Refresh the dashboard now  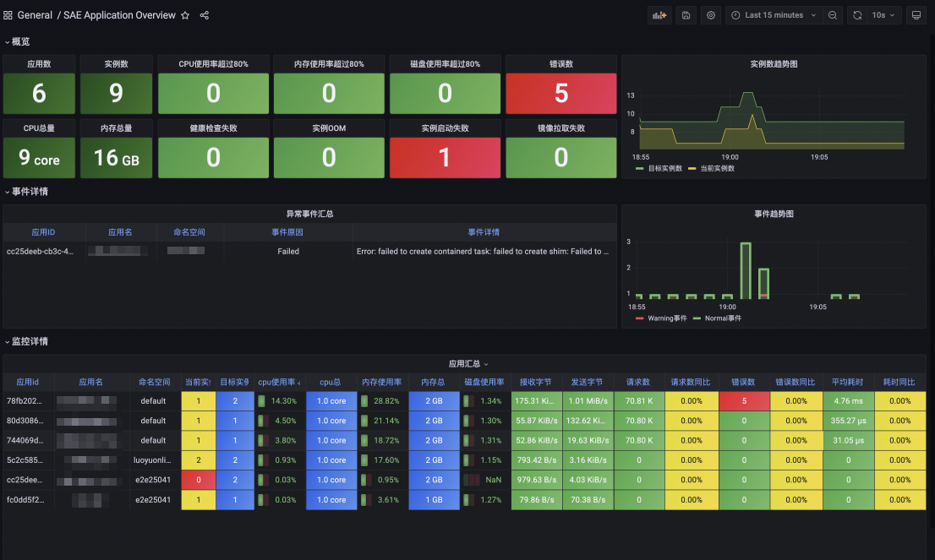click(x=857, y=15)
